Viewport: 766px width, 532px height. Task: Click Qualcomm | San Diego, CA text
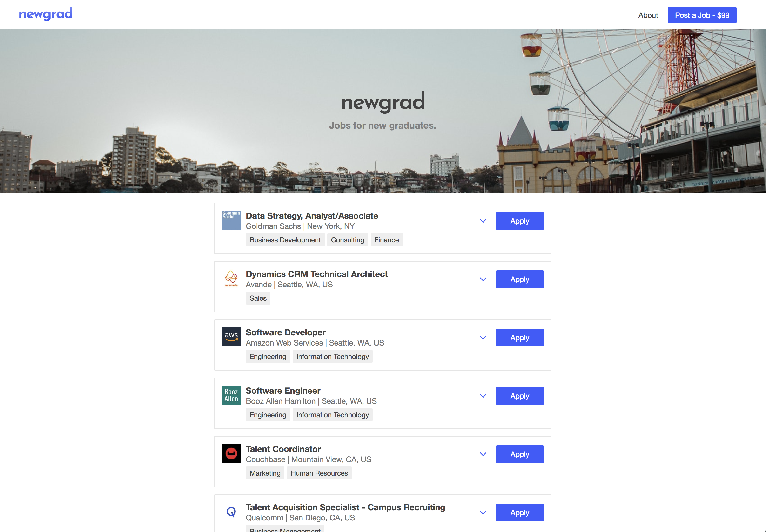pos(300,518)
